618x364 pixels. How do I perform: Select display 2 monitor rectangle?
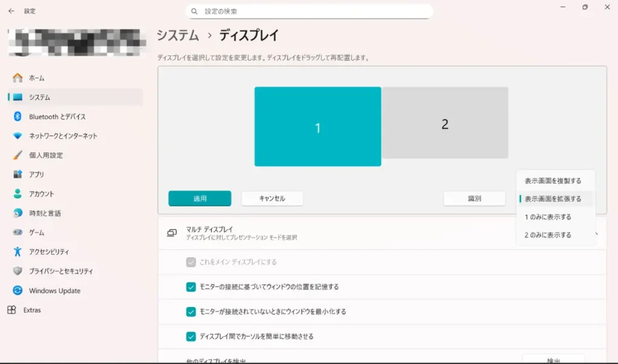click(x=445, y=123)
